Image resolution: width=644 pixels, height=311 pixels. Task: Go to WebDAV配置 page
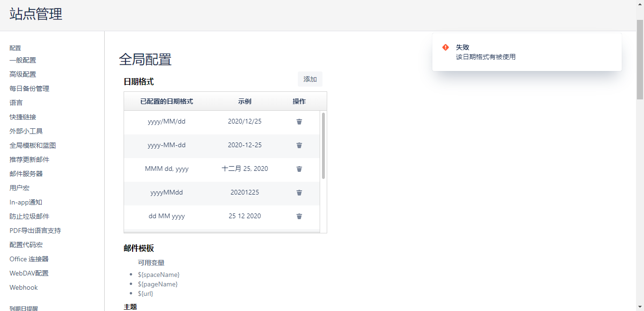29,273
